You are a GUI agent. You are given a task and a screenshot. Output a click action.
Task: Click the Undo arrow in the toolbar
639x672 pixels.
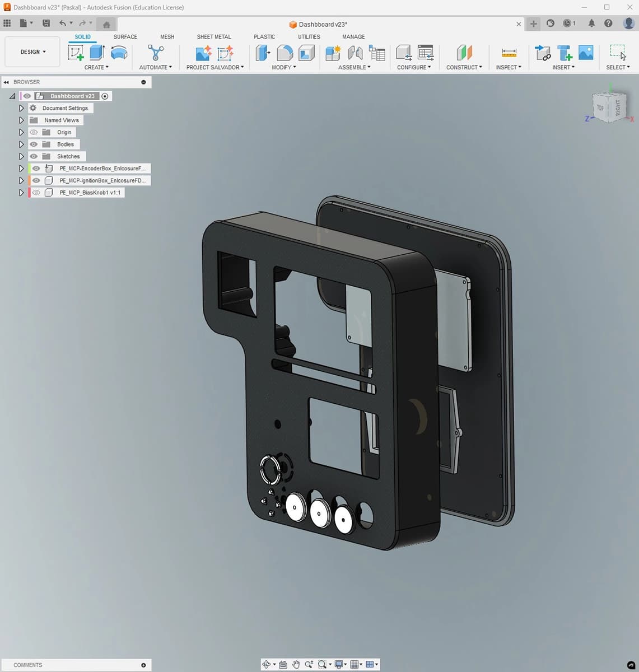pyautogui.click(x=63, y=23)
